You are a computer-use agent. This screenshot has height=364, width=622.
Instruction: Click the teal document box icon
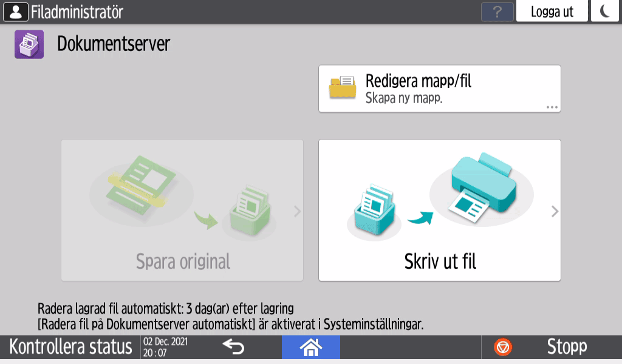(x=374, y=211)
